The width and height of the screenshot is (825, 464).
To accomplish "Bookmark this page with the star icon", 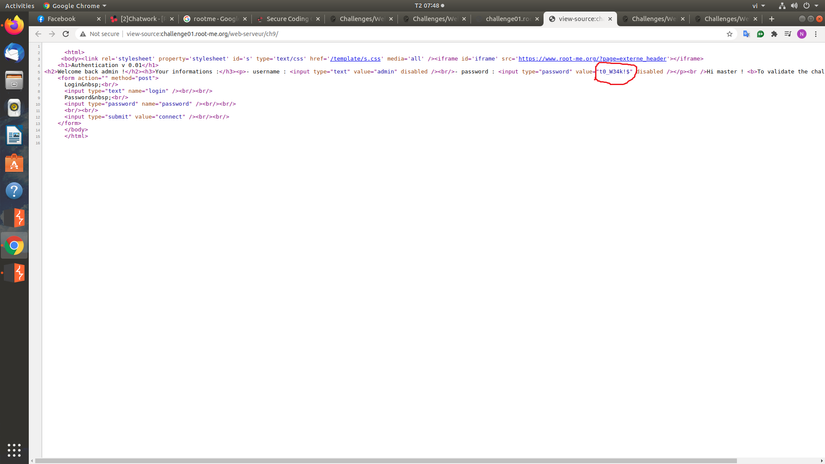I will [729, 34].
